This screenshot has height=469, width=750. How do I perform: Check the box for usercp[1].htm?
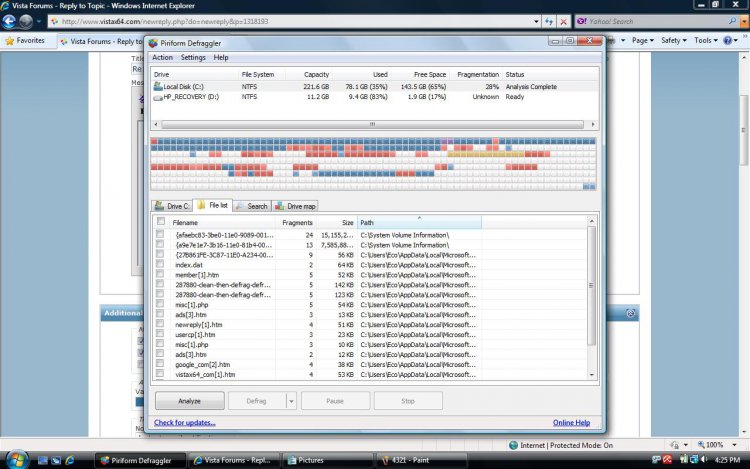click(x=160, y=334)
